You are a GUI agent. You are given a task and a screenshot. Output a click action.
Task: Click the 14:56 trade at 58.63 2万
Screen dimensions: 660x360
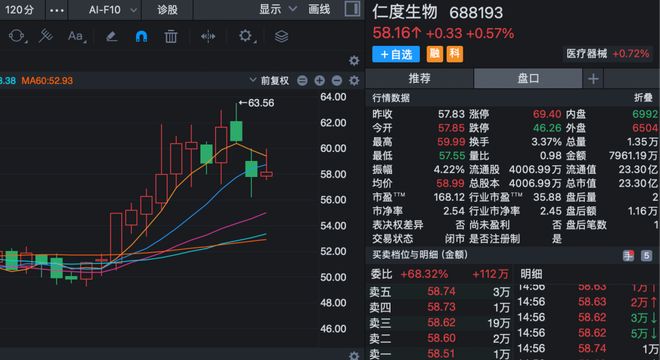587,302
